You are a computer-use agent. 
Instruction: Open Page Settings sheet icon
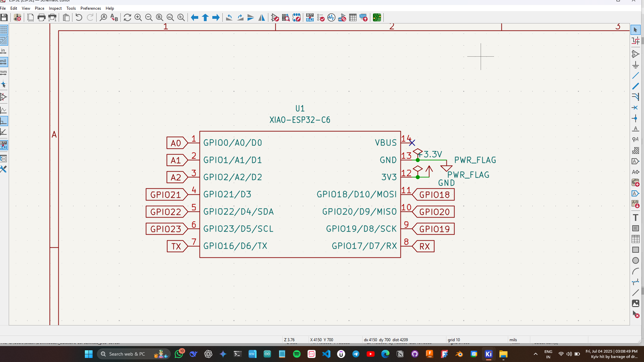(x=31, y=17)
